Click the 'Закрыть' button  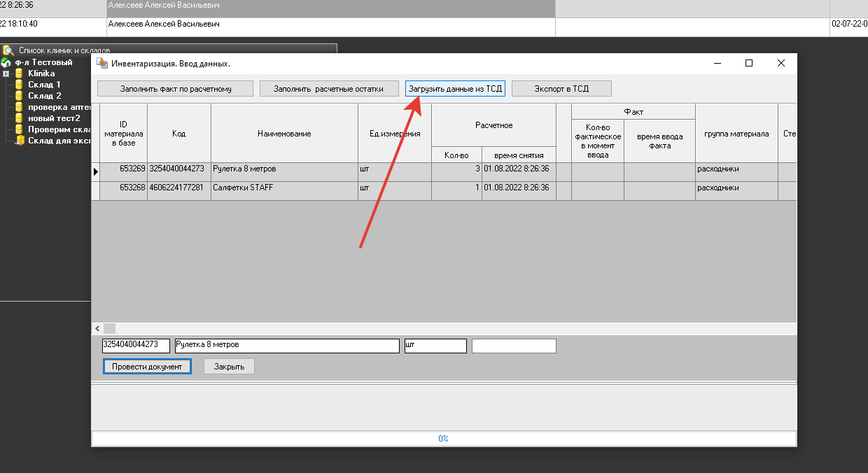229,367
